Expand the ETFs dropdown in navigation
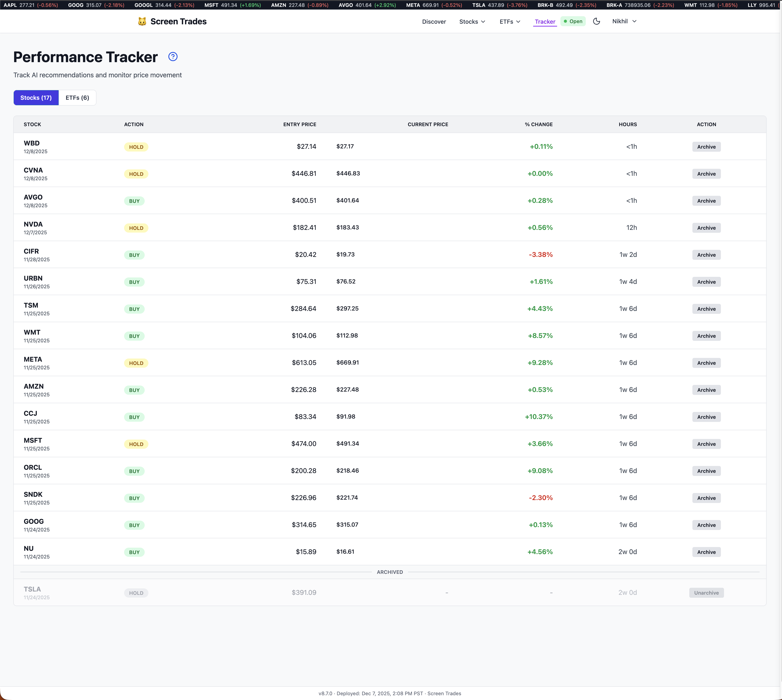This screenshot has height=700, width=782. click(x=510, y=22)
